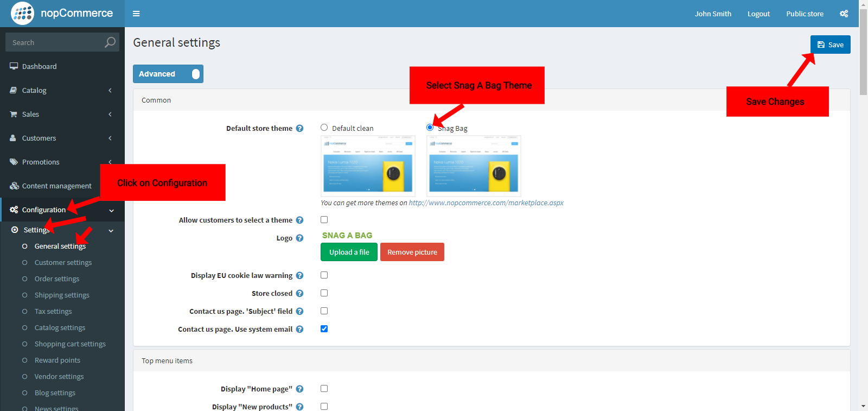Click the Order settings bullet icon
The image size is (868, 411).
point(24,279)
